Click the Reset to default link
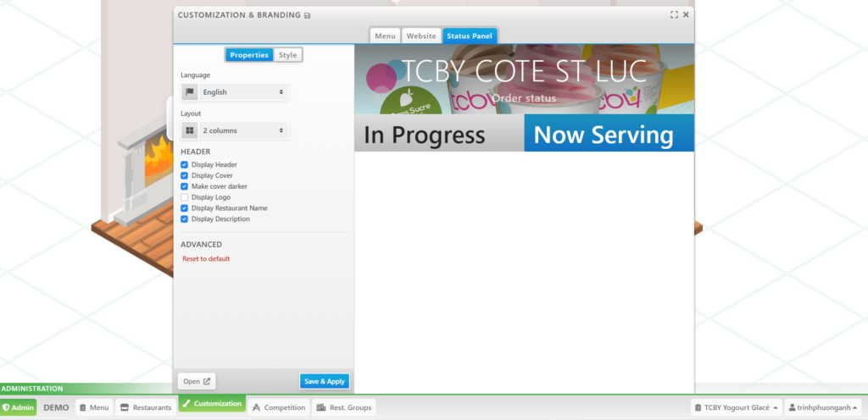868x420 pixels. (x=206, y=258)
